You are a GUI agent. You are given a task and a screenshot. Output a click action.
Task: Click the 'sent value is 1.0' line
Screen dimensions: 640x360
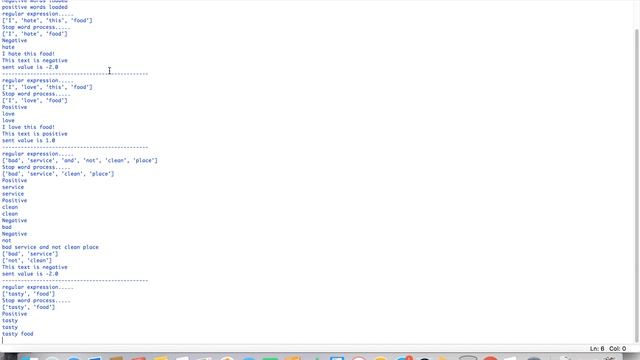pos(28,140)
